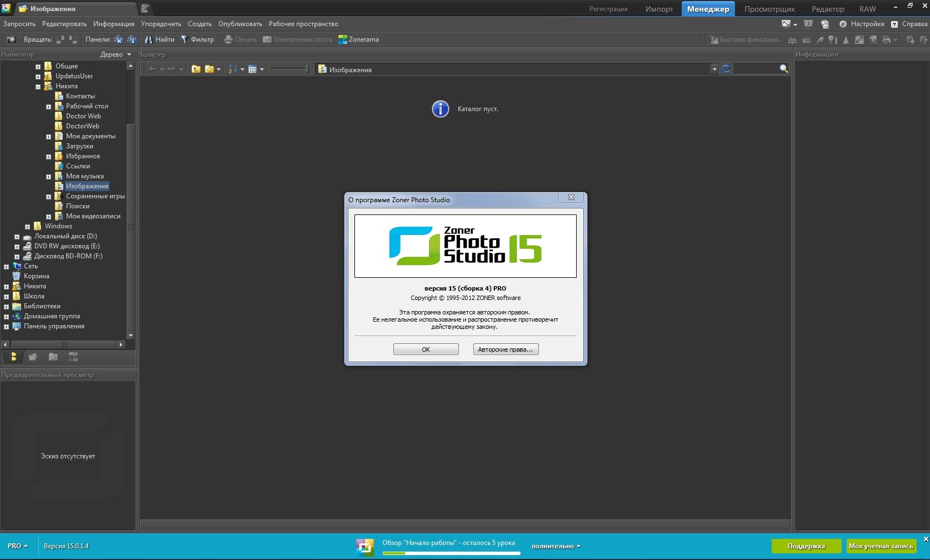Collapse the Никита folder in tree

(38, 87)
